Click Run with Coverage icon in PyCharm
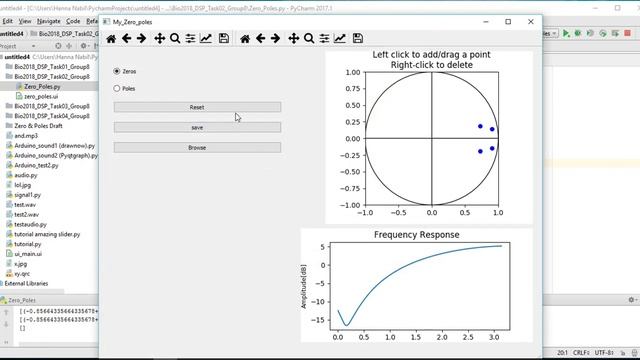The image size is (640, 360). [590, 33]
